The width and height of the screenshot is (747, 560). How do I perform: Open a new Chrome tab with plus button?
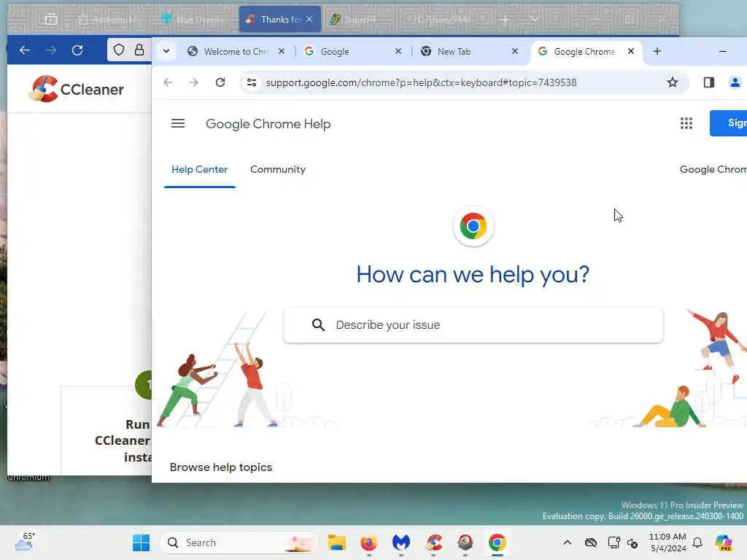pyautogui.click(x=657, y=52)
